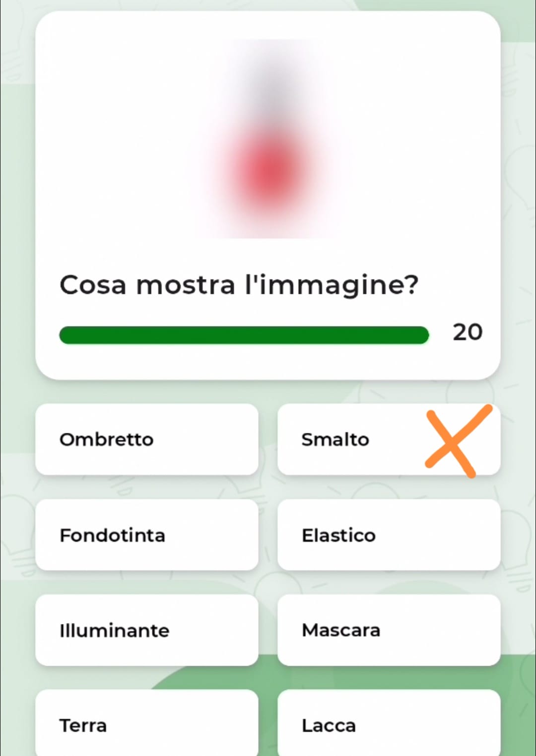Click the question "Cosa mostra l'immagine?"
The width and height of the screenshot is (536, 756).
click(x=239, y=285)
